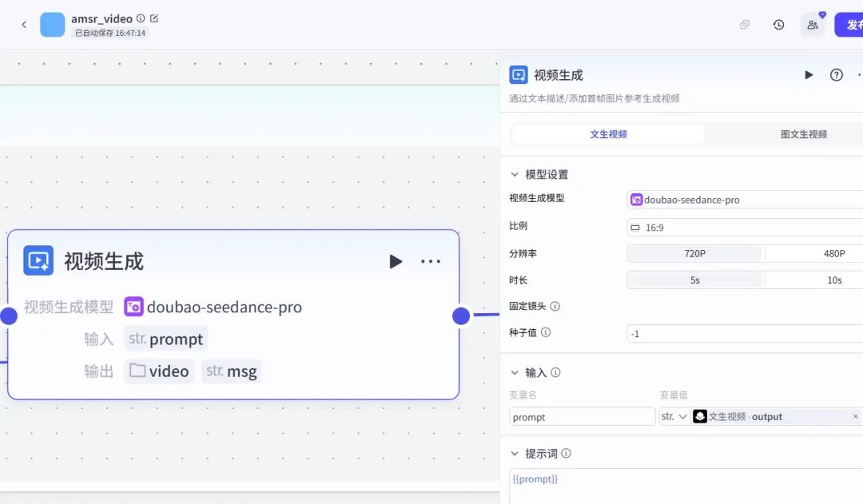Click the node's video output tag
This screenshot has width=863, height=504.
(159, 371)
